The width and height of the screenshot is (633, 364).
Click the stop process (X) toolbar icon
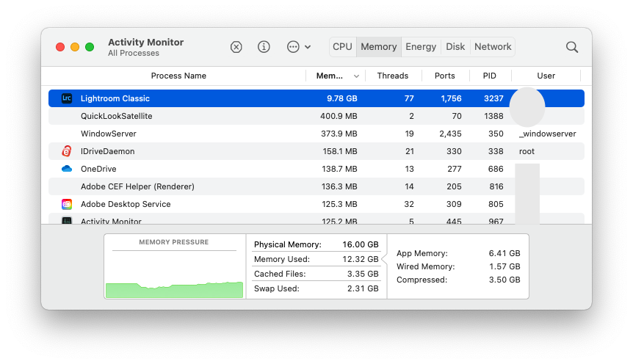(x=236, y=47)
